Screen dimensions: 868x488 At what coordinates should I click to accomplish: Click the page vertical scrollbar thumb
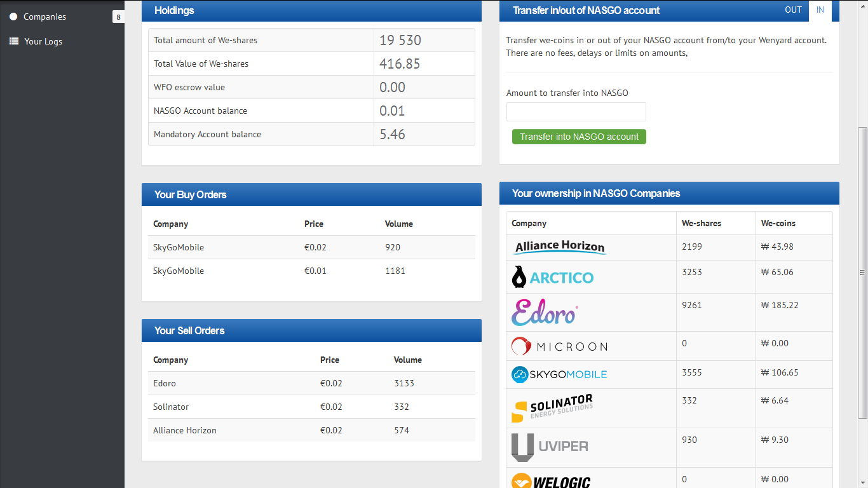tap(862, 273)
